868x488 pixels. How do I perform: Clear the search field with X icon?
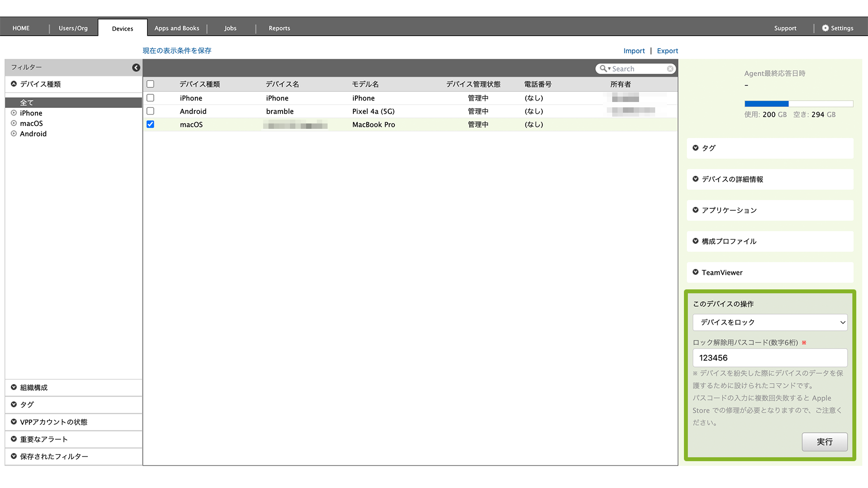click(670, 69)
